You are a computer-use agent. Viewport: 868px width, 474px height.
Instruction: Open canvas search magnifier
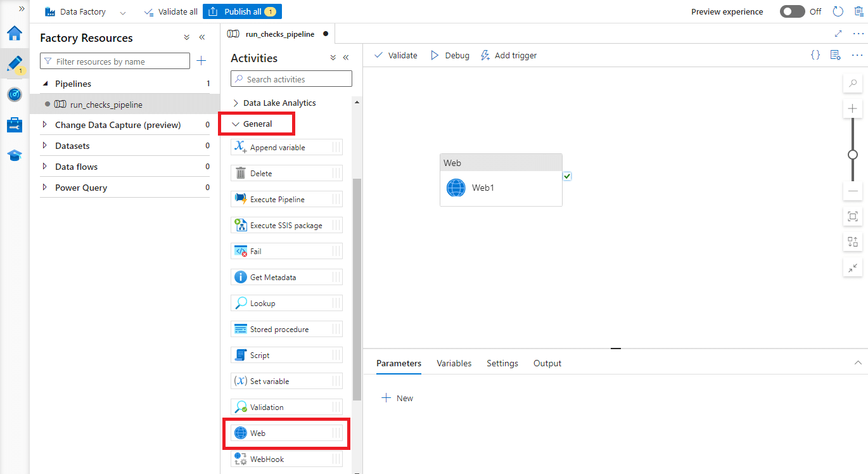tap(853, 83)
